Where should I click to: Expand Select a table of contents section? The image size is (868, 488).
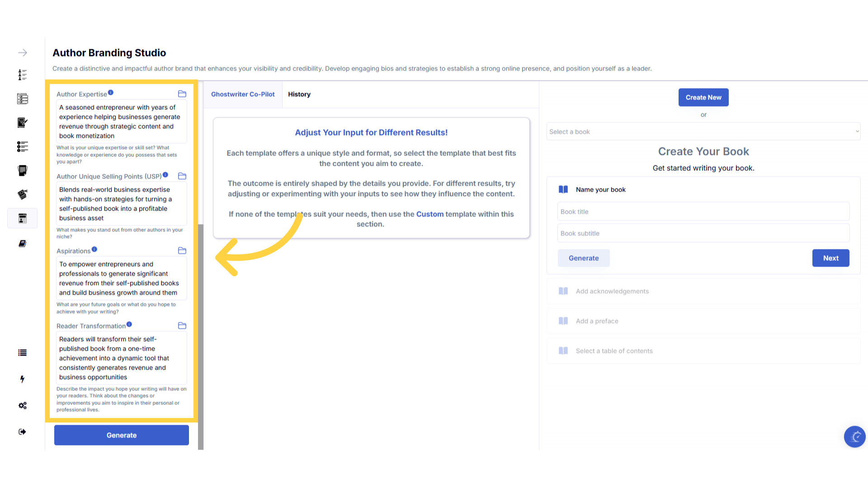click(614, 351)
